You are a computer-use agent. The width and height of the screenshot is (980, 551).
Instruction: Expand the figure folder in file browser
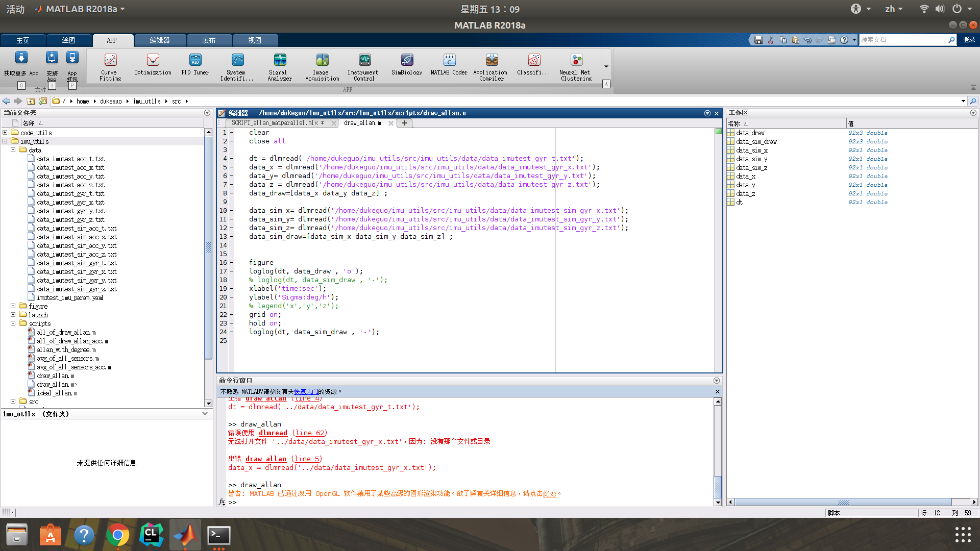[x=13, y=306]
